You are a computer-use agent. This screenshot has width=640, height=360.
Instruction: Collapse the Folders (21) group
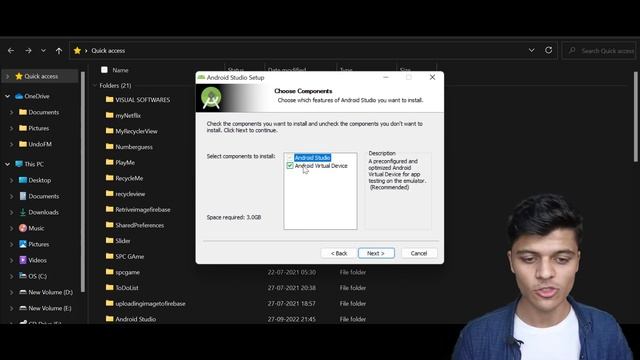click(x=95, y=85)
